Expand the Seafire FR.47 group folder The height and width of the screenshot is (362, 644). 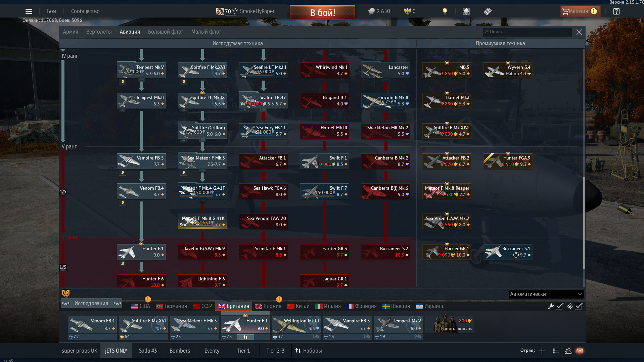(x=264, y=110)
